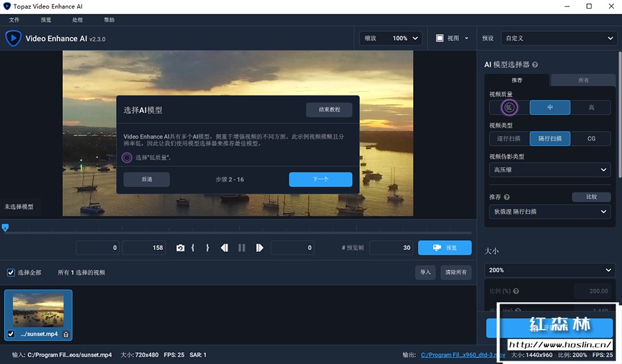Screen dimensions: 622x364
Task: Click 结束教程 button
Action: coord(330,110)
